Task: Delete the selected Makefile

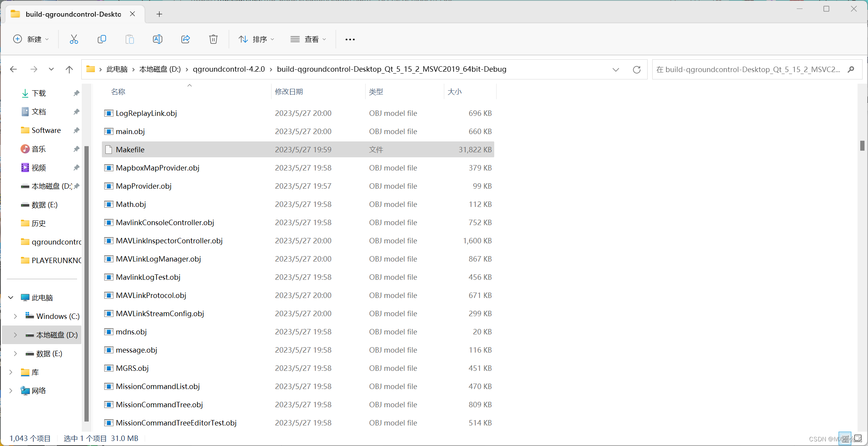Action: click(x=213, y=39)
